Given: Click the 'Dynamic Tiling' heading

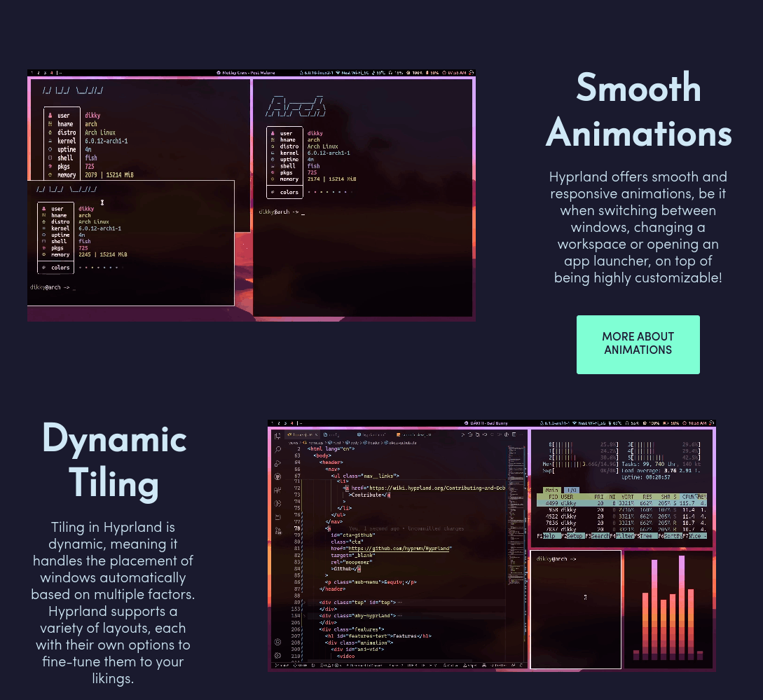Looking at the screenshot, I should (114, 461).
